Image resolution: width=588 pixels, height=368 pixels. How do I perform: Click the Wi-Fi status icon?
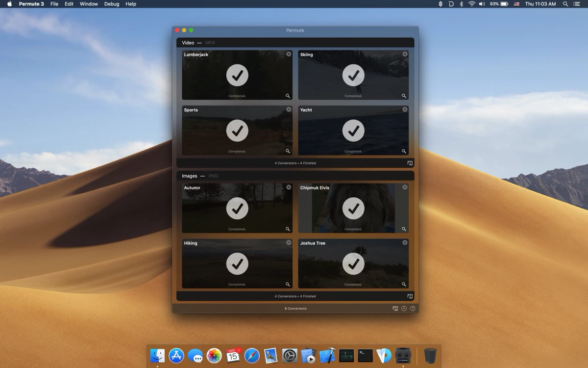pos(472,4)
